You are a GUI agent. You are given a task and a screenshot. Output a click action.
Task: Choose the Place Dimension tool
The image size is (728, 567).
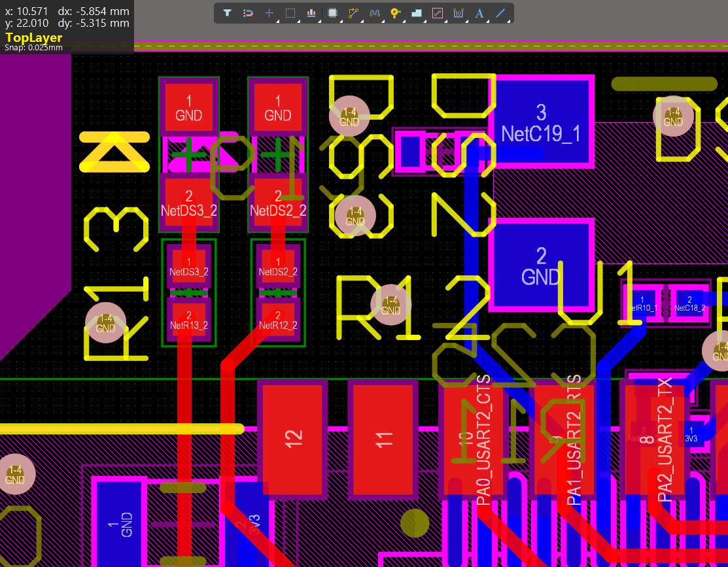click(459, 13)
